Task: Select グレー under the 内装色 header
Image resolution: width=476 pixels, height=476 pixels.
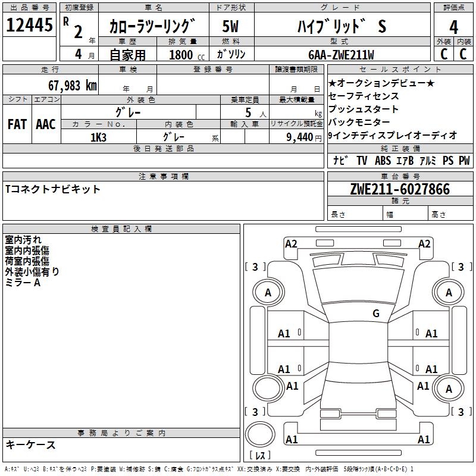Action: click(x=173, y=137)
